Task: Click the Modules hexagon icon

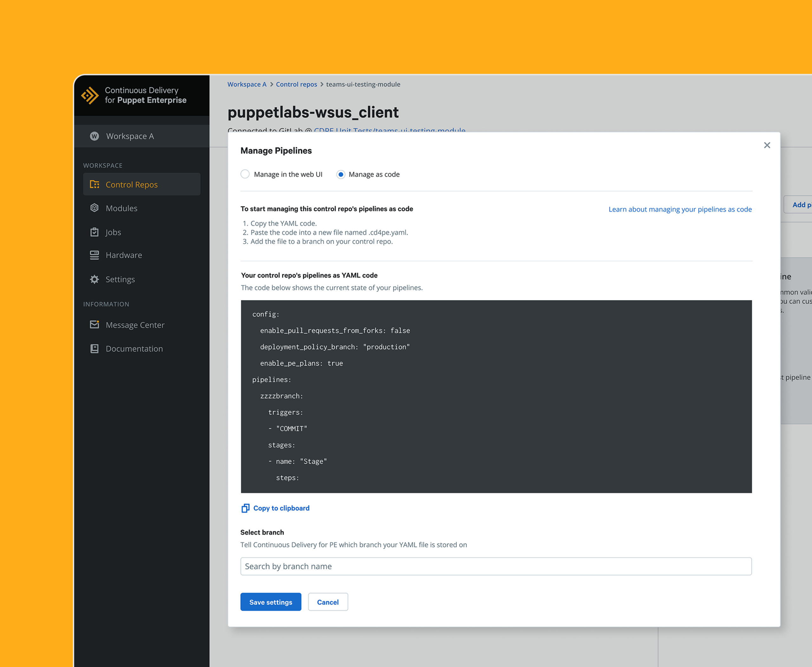Action: (x=95, y=208)
